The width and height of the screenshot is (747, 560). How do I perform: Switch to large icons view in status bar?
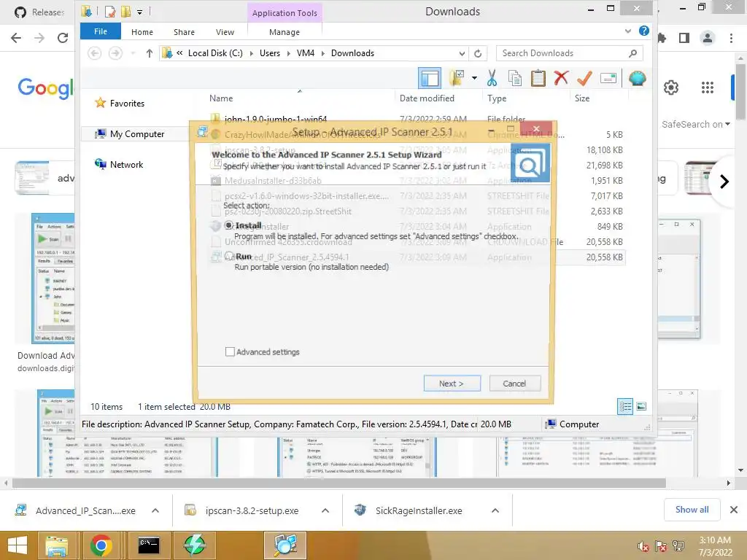coord(641,406)
